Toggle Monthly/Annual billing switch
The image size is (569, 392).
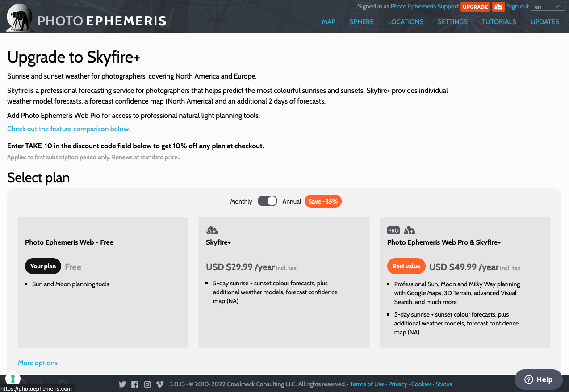point(268,201)
